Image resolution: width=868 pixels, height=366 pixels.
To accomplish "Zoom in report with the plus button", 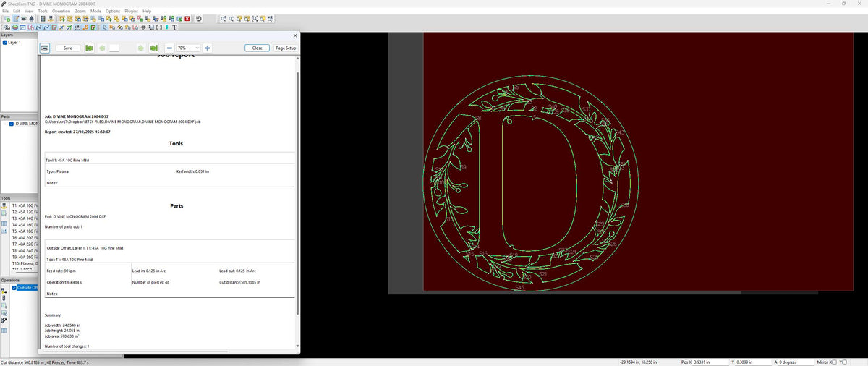I will 208,48.
